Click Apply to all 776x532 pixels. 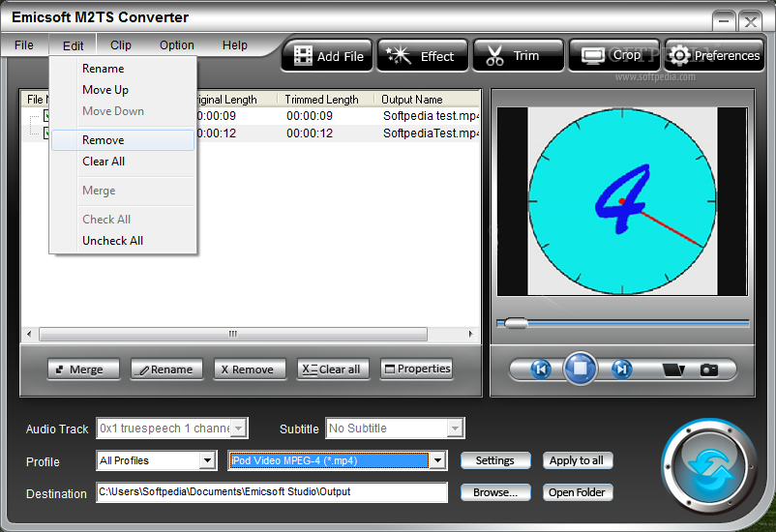(577, 460)
